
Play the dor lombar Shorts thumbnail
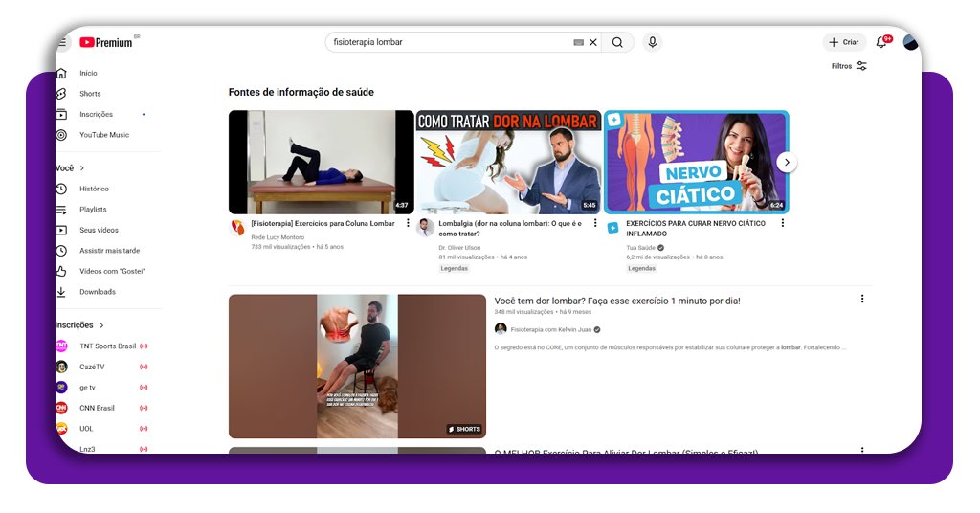357,367
